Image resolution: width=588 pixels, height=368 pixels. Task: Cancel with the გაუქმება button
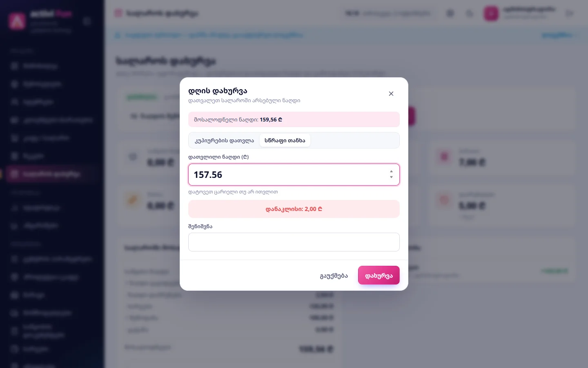(334, 276)
